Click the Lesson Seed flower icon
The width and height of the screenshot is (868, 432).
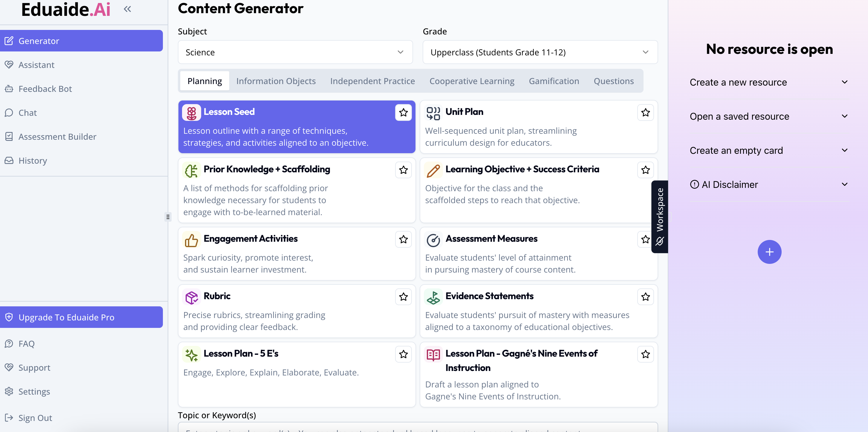(191, 113)
